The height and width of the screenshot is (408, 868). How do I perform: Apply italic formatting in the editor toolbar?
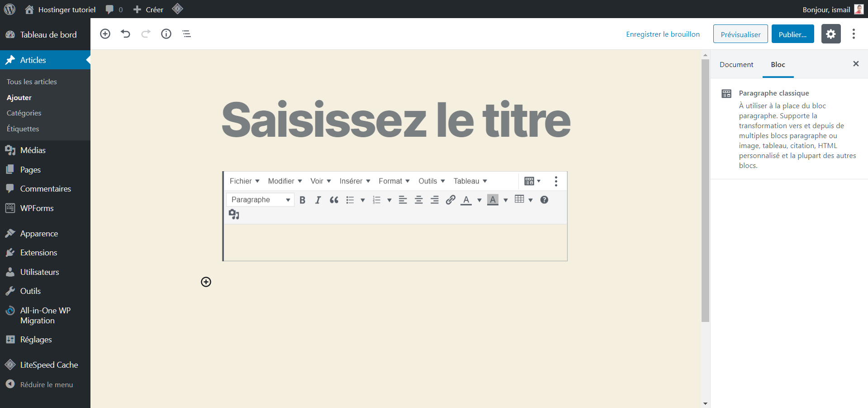tap(318, 200)
